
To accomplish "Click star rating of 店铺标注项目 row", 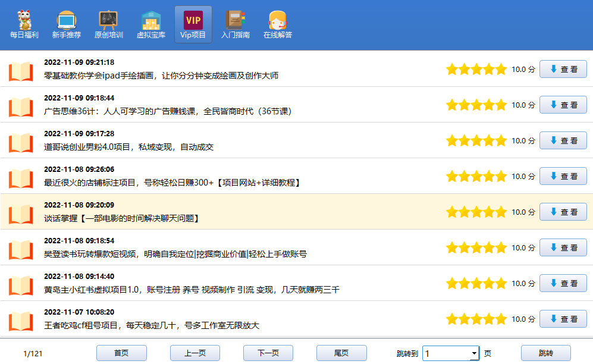I will pos(476,177).
